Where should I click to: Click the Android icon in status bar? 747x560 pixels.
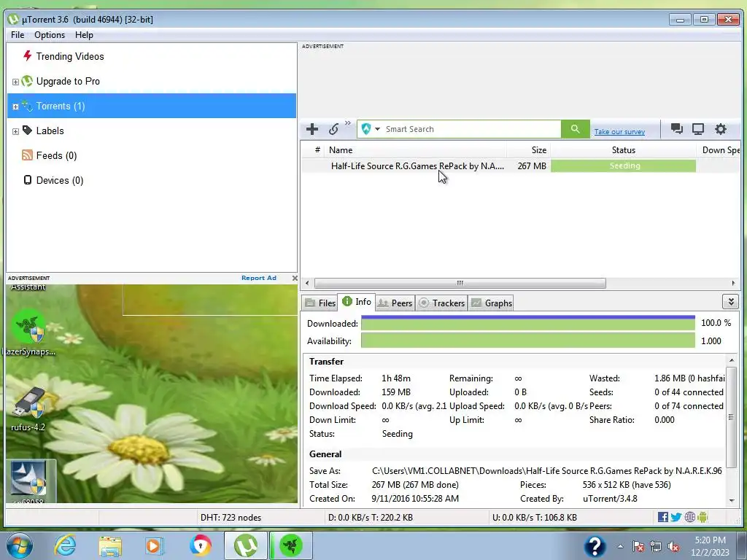[703, 517]
